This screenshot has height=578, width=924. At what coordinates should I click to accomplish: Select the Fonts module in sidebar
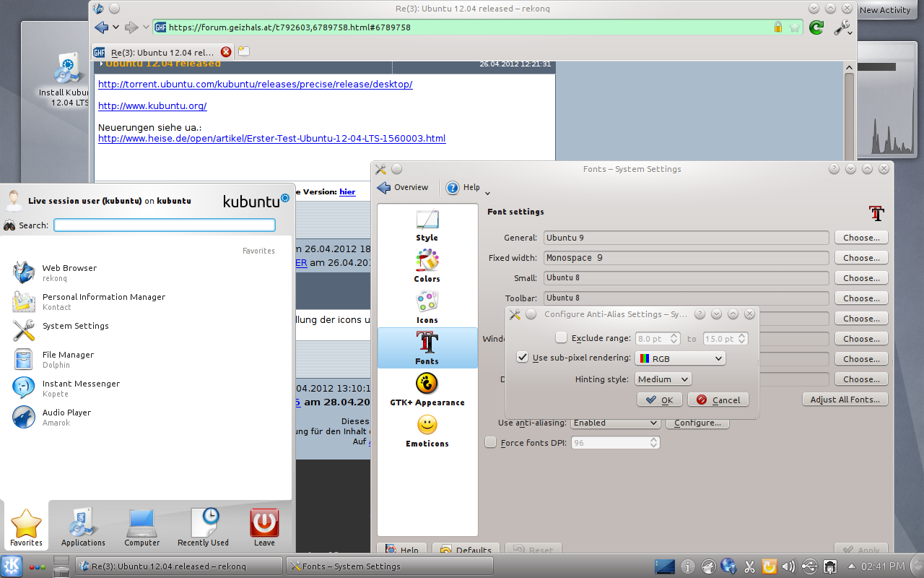click(x=427, y=348)
